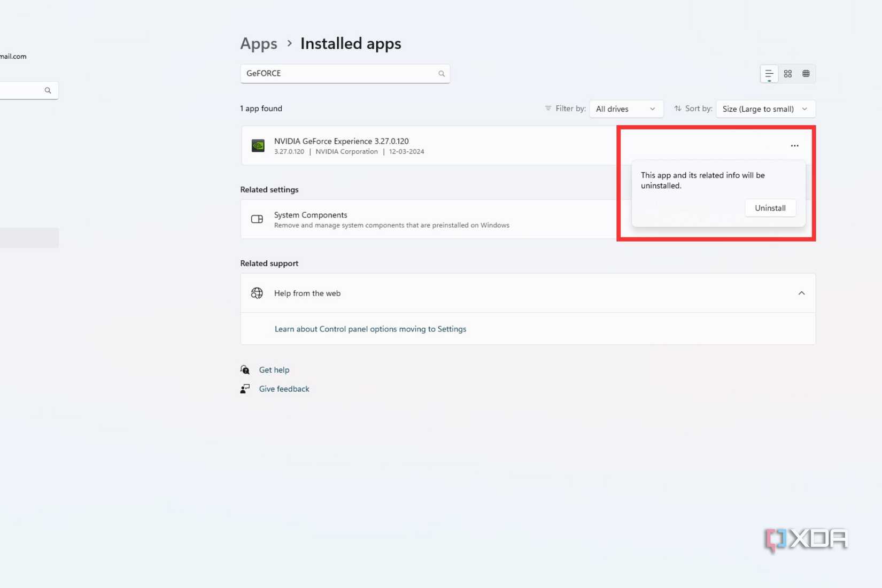
Task: Click the Sort by arrows icon
Action: 678,109
